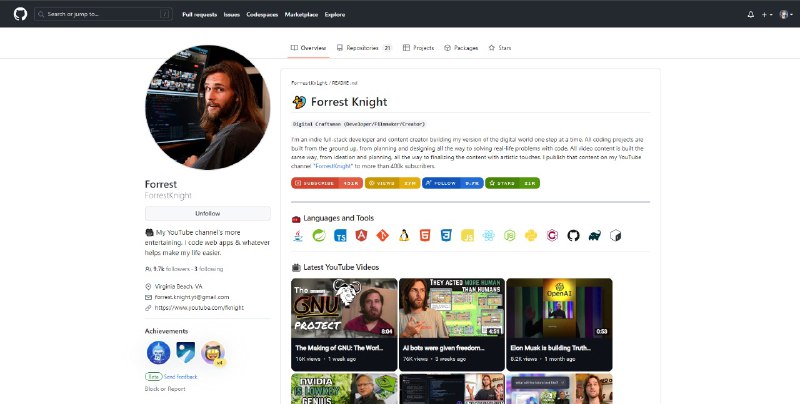Open the 3 following link
The width and height of the screenshot is (800, 404).
(208, 269)
